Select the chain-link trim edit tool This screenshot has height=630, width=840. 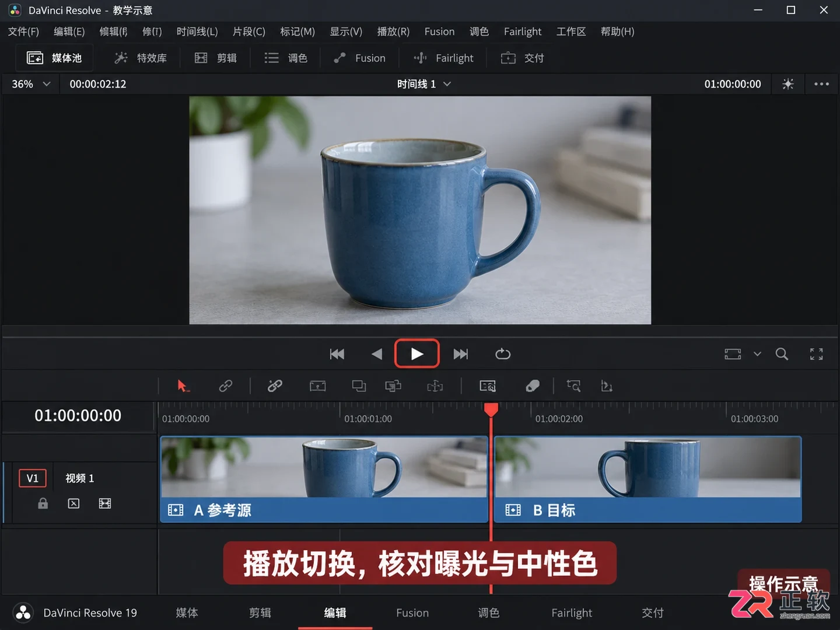(226, 386)
